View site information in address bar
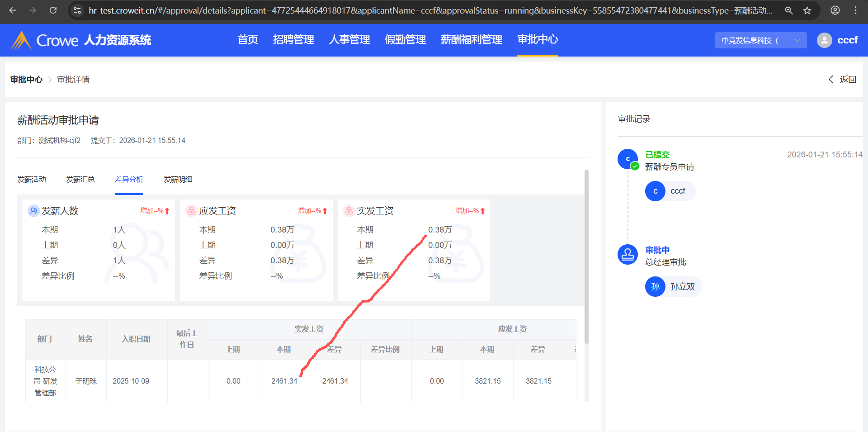868x432 pixels. point(77,10)
